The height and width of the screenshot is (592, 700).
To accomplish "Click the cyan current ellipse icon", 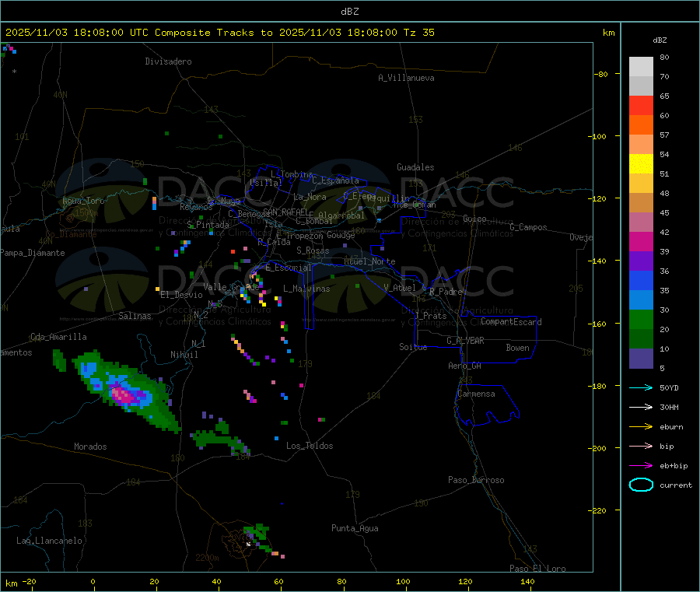I will (x=641, y=485).
